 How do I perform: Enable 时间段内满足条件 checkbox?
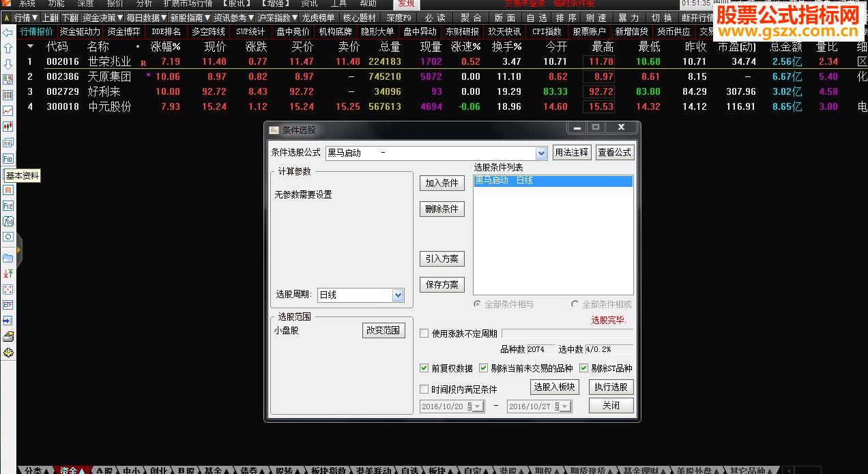tap(424, 389)
